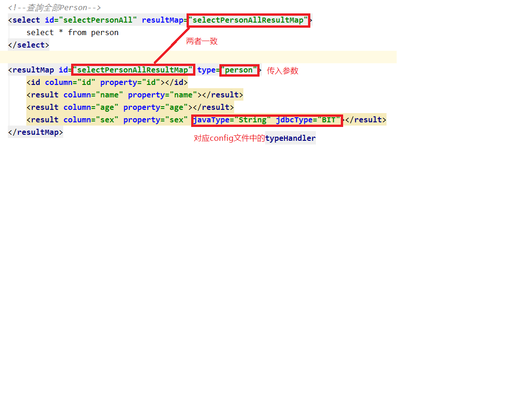This screenshot has height=415, width=532.
Task: Click jdbcType="BIT" attribute
Action: [308, 120]
